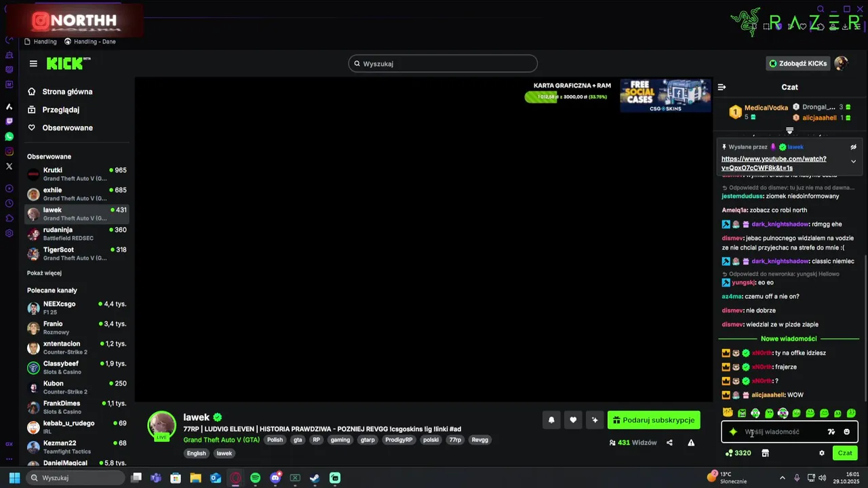Open NEEXcsgo recommended channel
868x488 pixels.
(x=77, y=308)
